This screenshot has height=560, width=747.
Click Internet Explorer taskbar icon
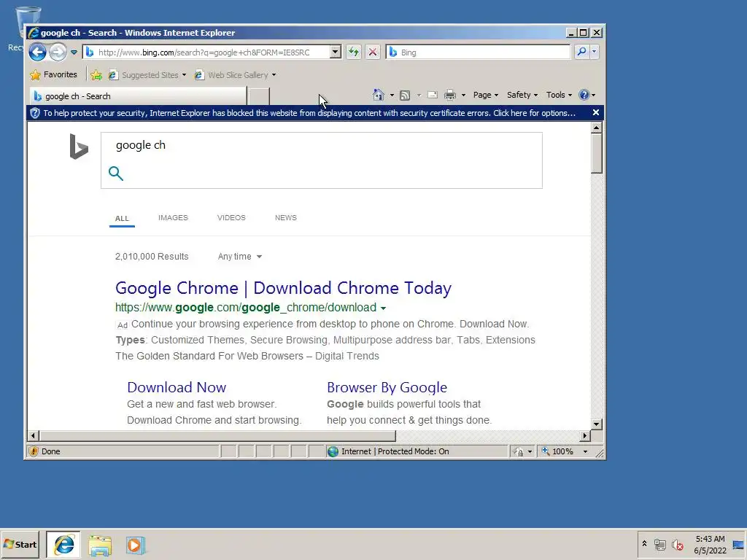(64, 545)
